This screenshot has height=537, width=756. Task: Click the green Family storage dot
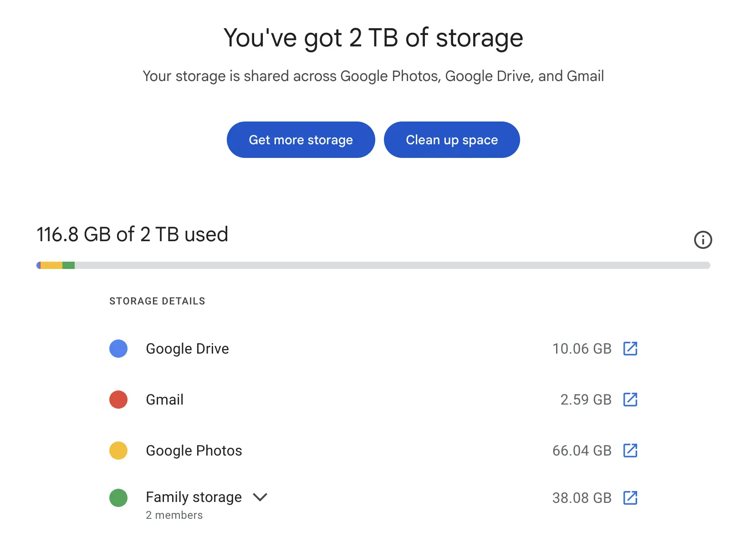118,498
